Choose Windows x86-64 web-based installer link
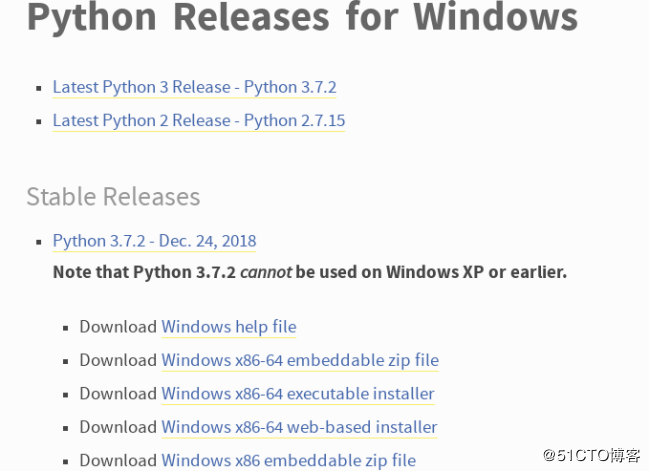The image size is (650, 472). [299, 427]
